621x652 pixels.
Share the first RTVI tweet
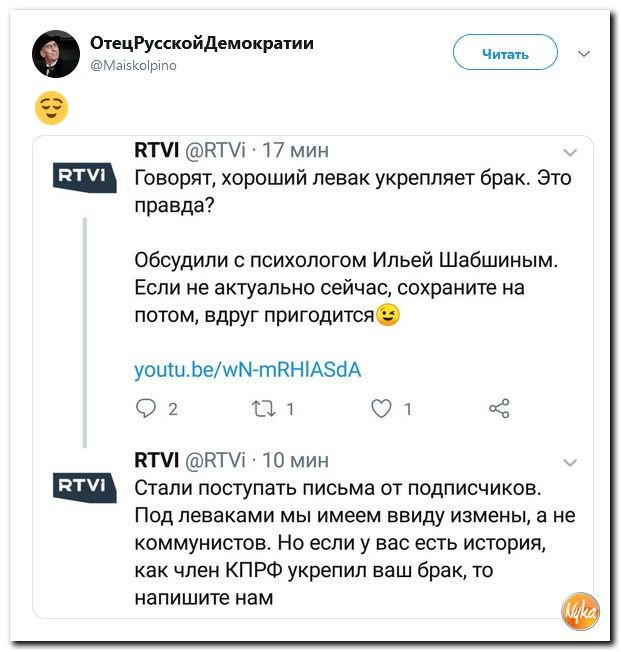coord(499,408)
